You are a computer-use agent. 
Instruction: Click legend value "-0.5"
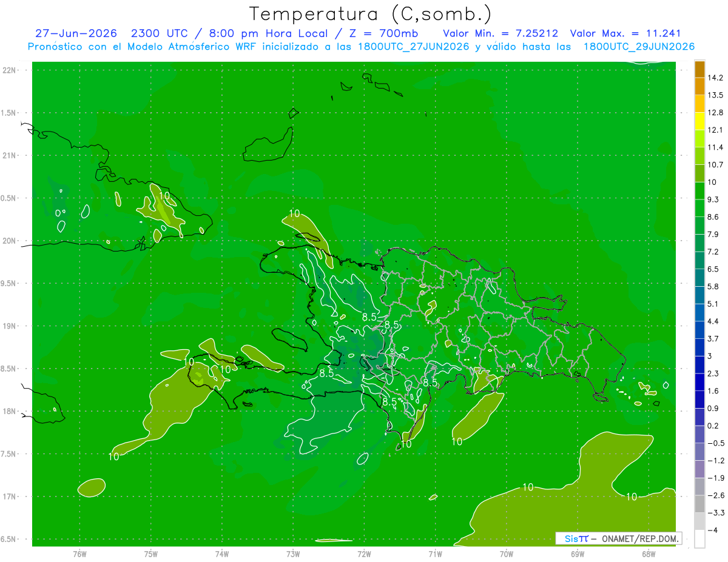pyautogui.click(x=716, y=443)
